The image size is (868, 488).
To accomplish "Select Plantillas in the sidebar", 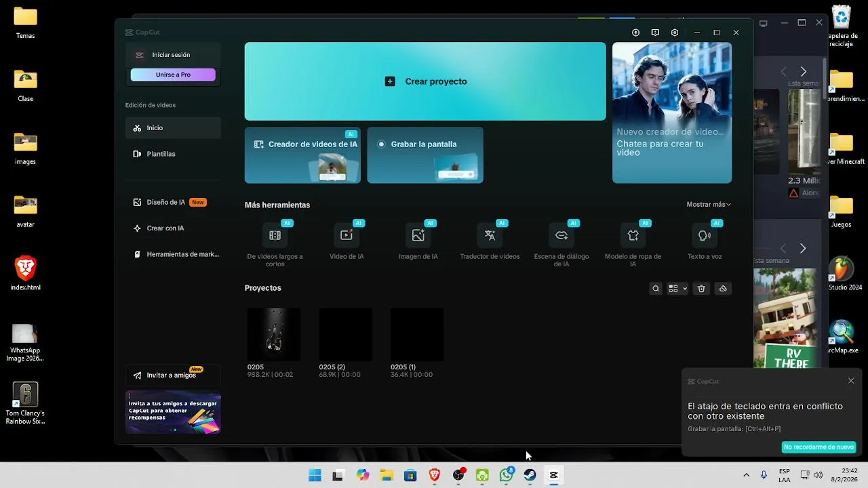I will click(x=173, y=154).
